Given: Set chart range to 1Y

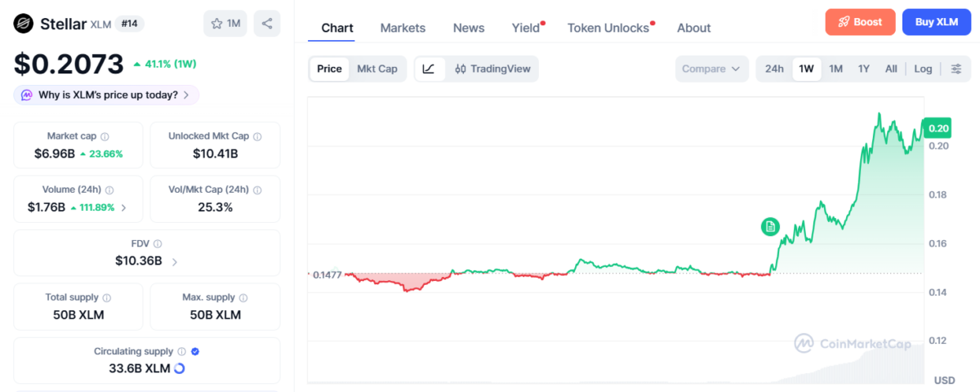Looking at the screenshot, I should (863, 69).
